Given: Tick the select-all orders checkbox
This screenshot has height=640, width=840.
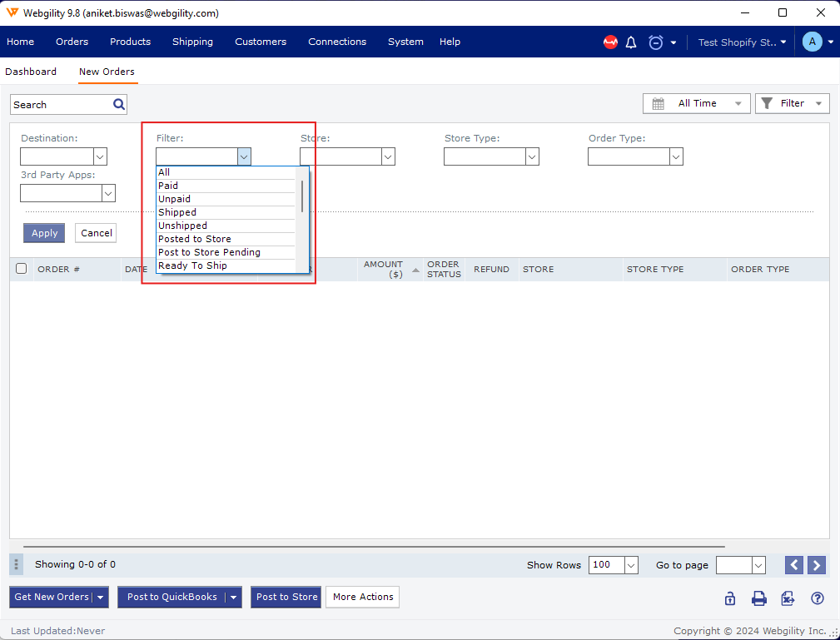Looking at the screenshot, I should 22,269.
